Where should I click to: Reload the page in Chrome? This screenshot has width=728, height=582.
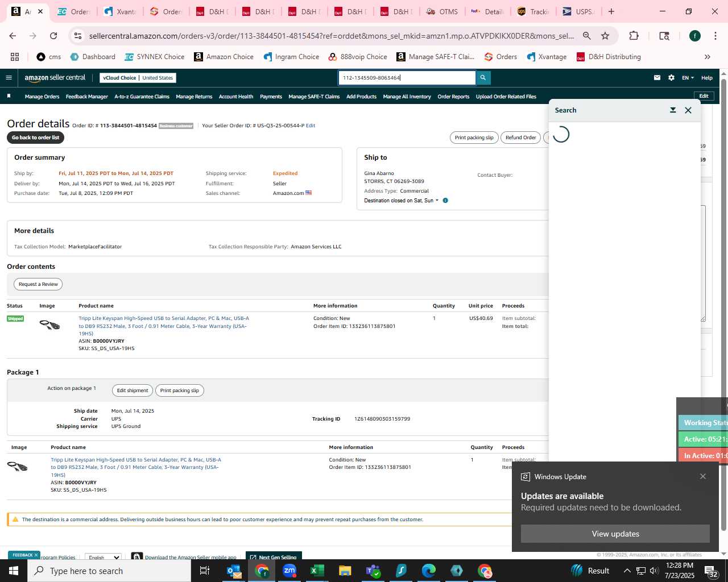pyautogui.click(x=53, y=36)
